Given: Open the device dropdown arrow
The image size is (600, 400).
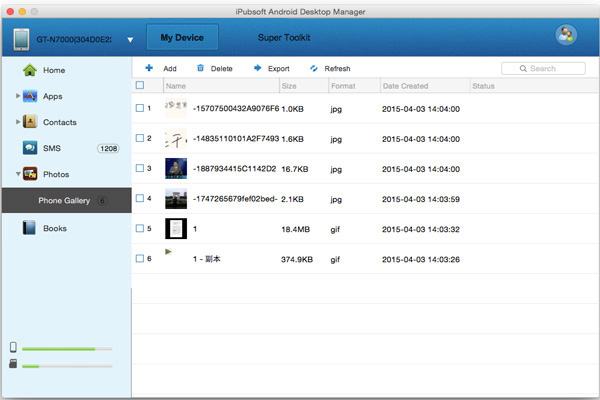Looking at the screenshot, I should coord(130,40).
